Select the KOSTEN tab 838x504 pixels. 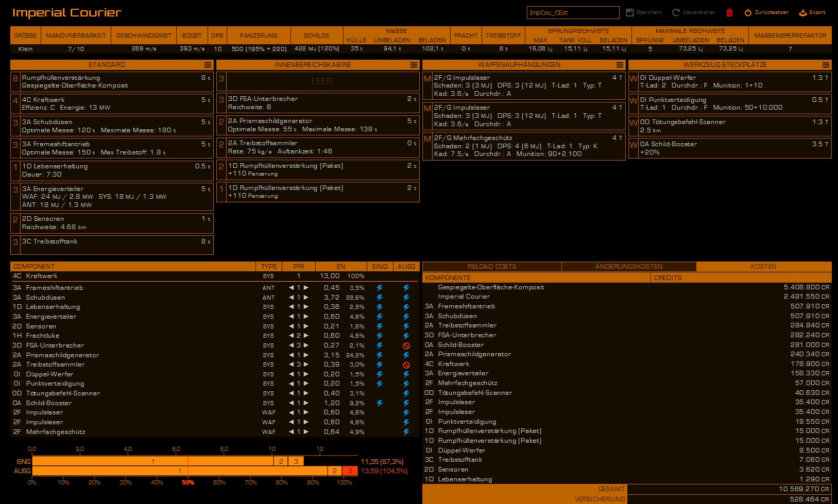coord(763,267)
